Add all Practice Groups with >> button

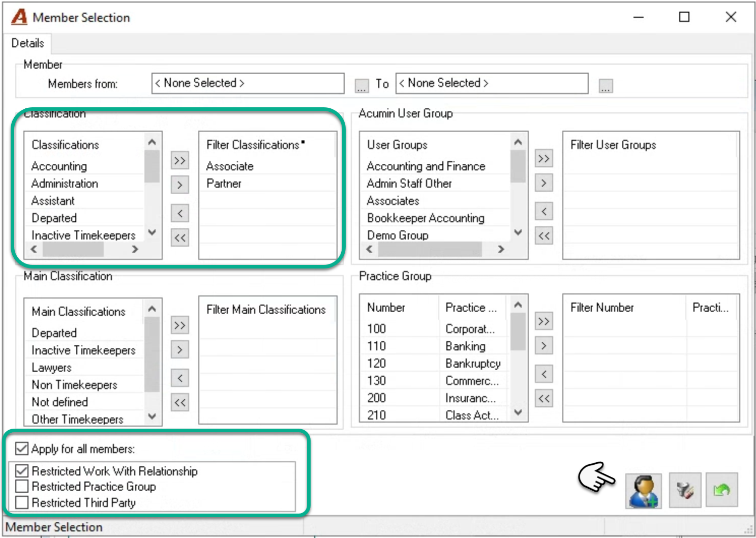[x=544, y=321]
